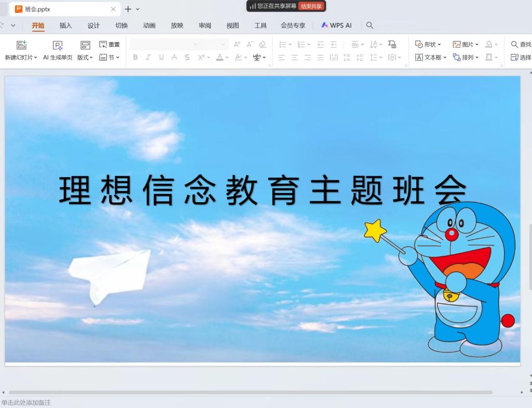Decrease font size with A- icon

click(250, 44)
